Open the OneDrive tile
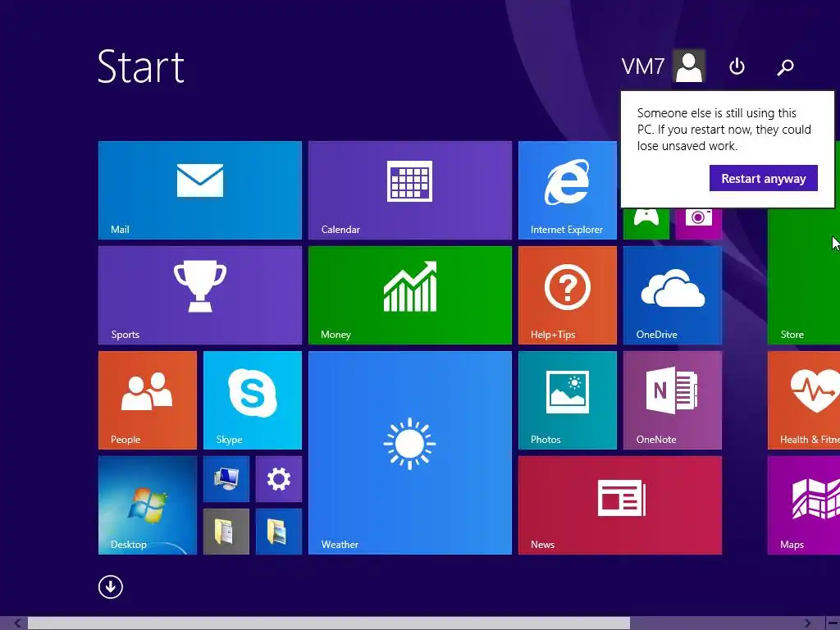The image size is (840, 630). (673, 295)
